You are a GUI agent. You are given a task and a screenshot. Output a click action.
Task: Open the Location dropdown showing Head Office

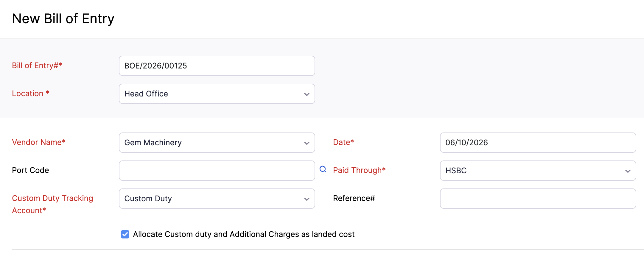tap(217, 94)
